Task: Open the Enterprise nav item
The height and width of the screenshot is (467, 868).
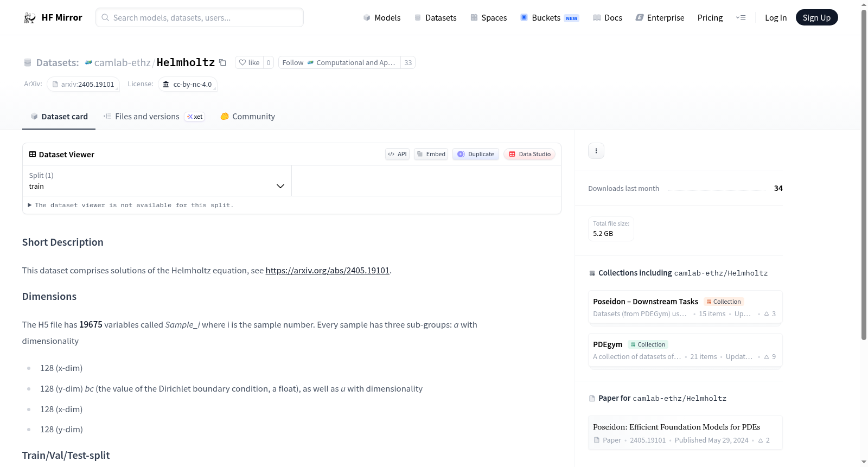Action: [x=660, y=18]
